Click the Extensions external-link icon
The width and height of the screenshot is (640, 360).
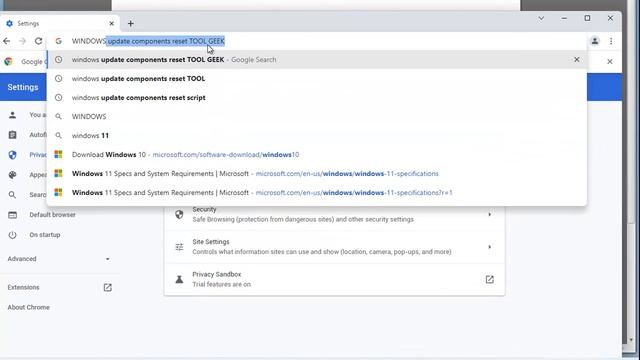coord(107,287)
